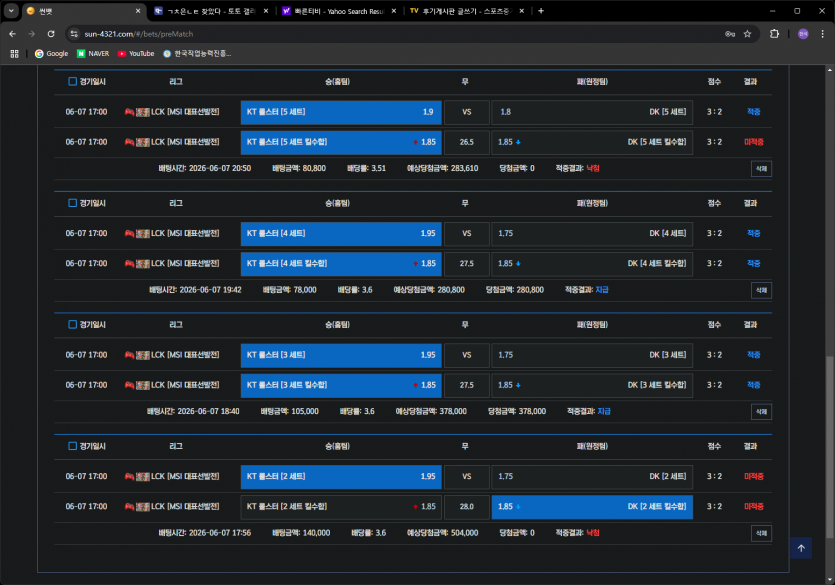The height and width of the screenshot is (585, 835).
Task: Open site information control in address bar
Action: 75,34
